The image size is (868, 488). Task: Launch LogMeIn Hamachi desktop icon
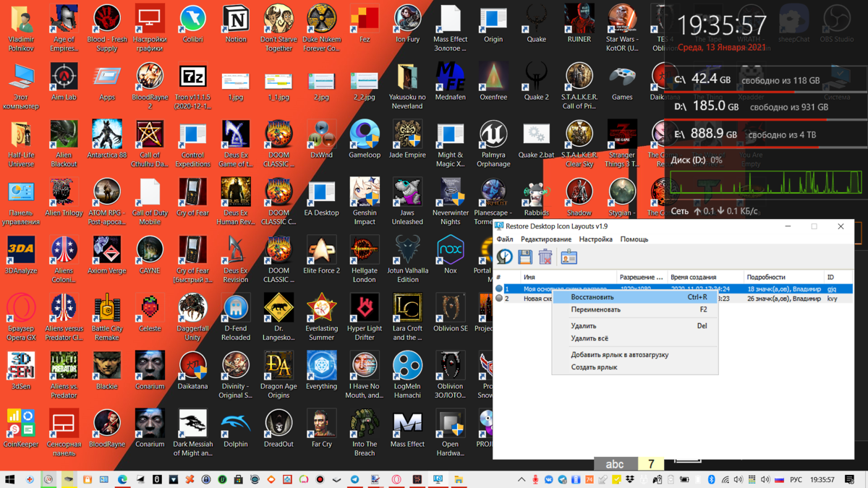coord(407,374)
